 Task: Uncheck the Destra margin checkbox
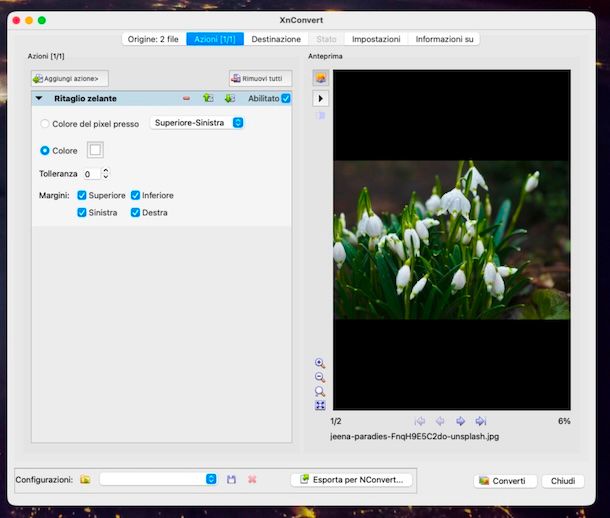(135, 212)
